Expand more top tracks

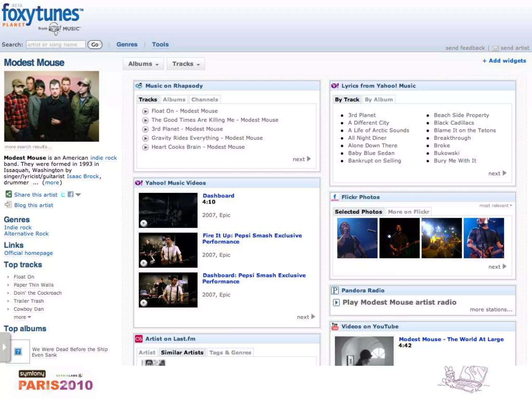(x=22, y=317)
